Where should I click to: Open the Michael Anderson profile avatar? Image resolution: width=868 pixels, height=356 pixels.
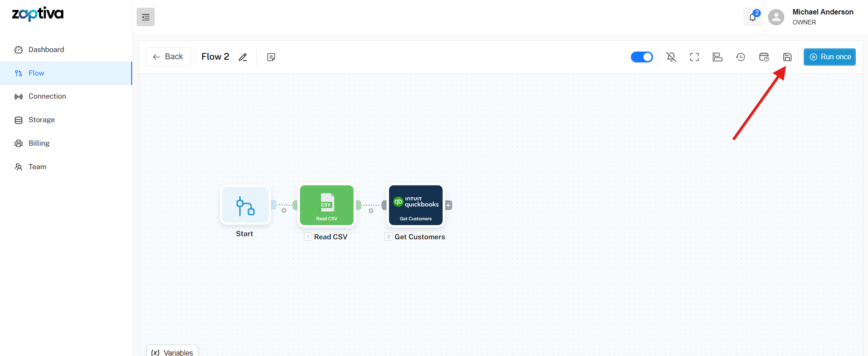pyautogui.click(x=776, y=17)
